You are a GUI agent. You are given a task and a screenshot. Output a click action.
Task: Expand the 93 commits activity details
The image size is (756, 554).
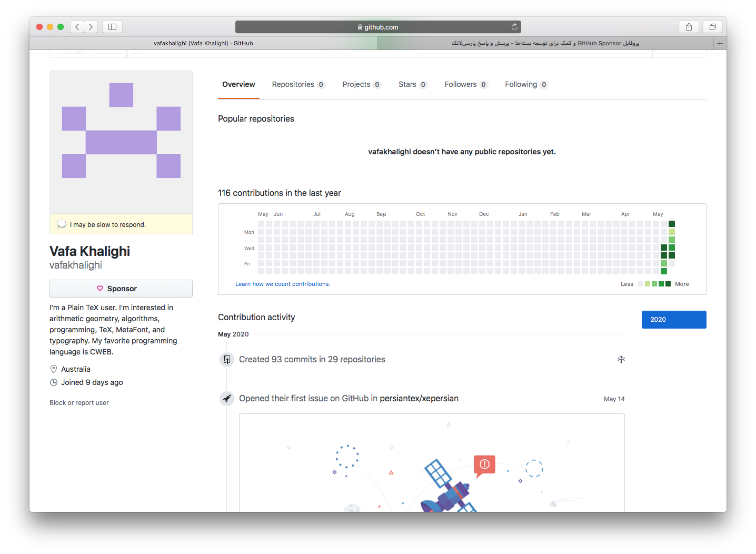point(621,359)
